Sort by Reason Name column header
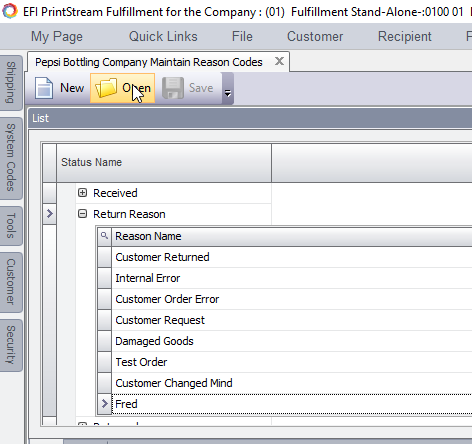This screenshot has height=444, width=472. tap(292, 236)
